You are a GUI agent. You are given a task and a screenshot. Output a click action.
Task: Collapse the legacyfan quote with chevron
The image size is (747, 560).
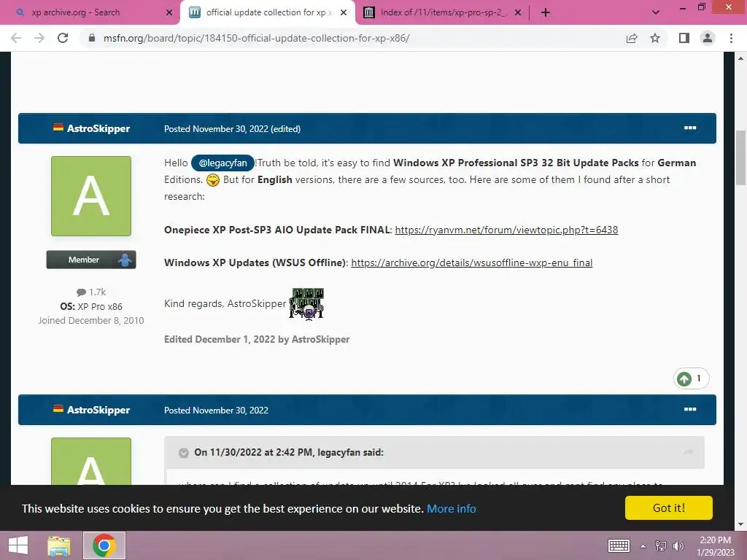[x=183, y=452]
